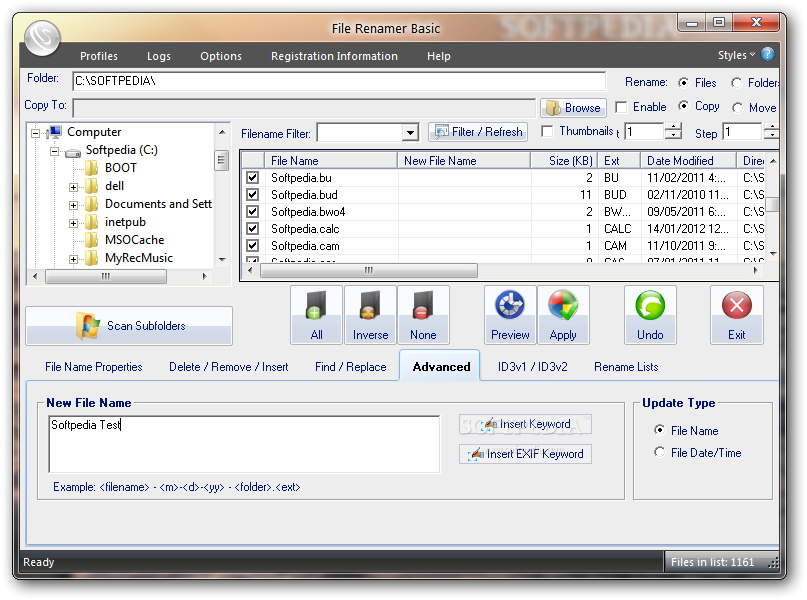Click the red Exit button

click(736, 314)
